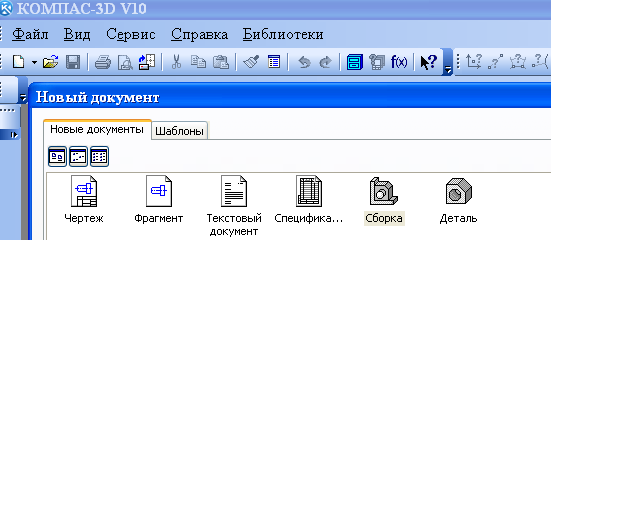Click the KOMPAS-3D application logo icon
Viewport: 640px width, 512px height.
tap(5, 8)
